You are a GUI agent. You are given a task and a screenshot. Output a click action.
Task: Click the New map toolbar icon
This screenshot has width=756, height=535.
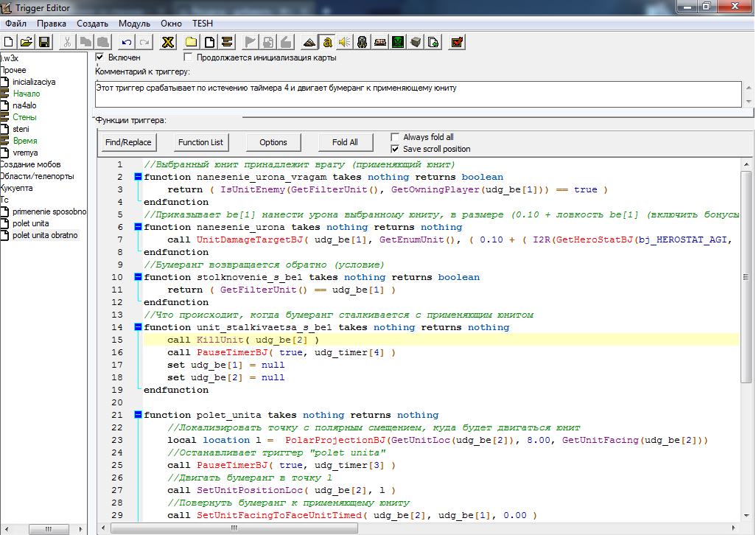(x=9, y=42)
